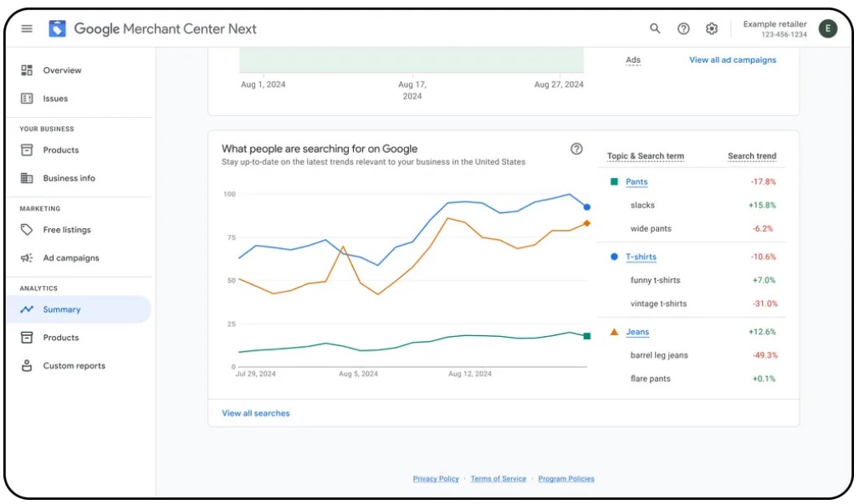
Task: Click the Google Merchant Center logo icon
Action: click(x=57, y=28)
